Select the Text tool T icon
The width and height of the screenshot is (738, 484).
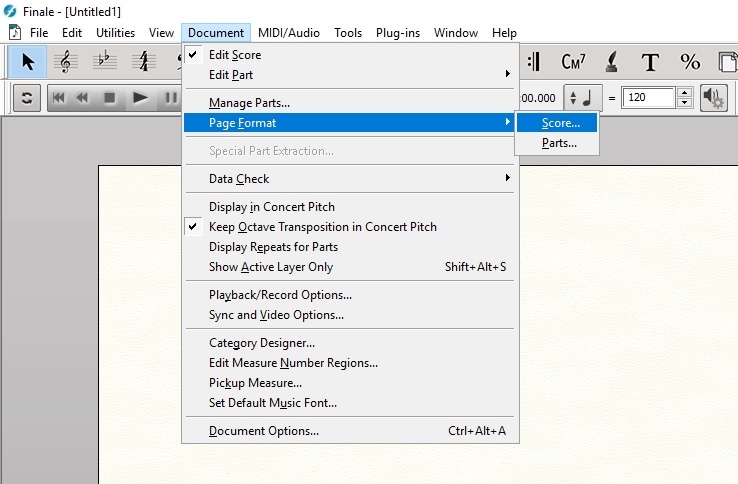650,62
